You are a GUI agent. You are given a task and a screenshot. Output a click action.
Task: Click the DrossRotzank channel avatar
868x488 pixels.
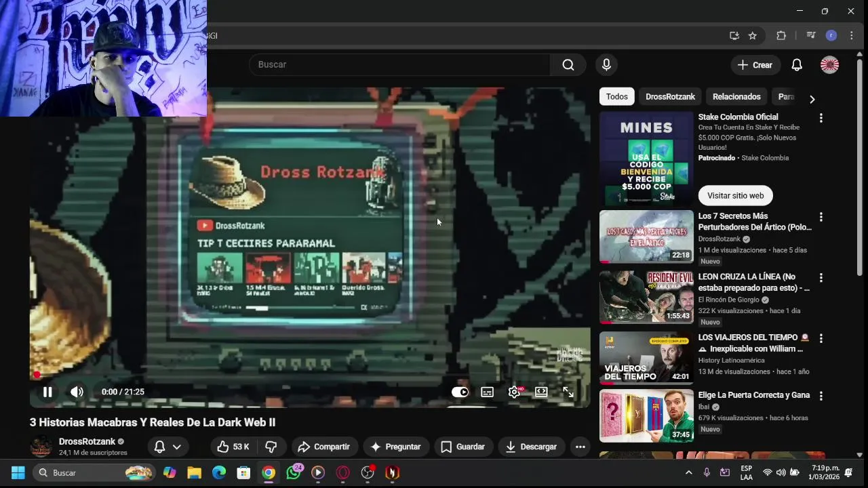pos(41,447)
